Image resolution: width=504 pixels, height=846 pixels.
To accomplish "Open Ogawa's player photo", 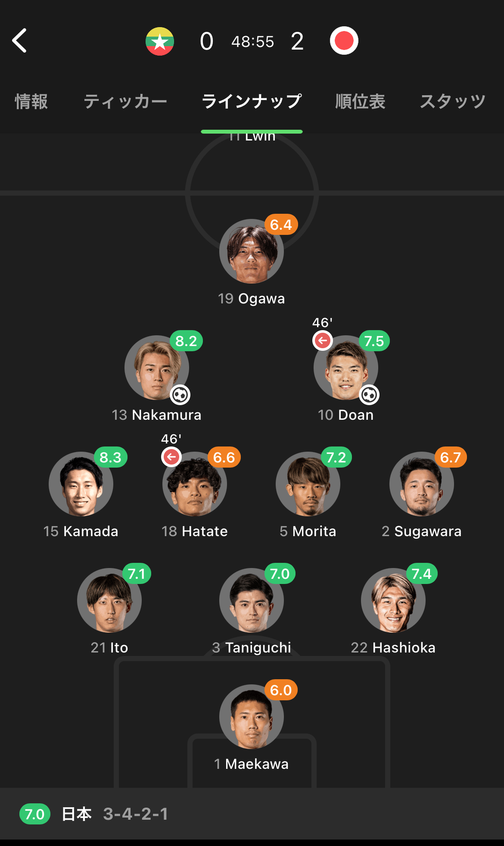I will point(252,252).
